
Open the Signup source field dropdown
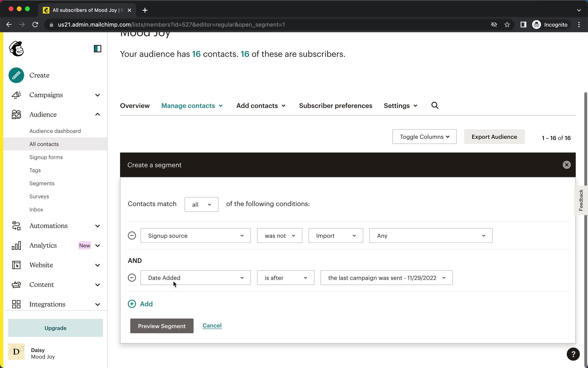196,236
